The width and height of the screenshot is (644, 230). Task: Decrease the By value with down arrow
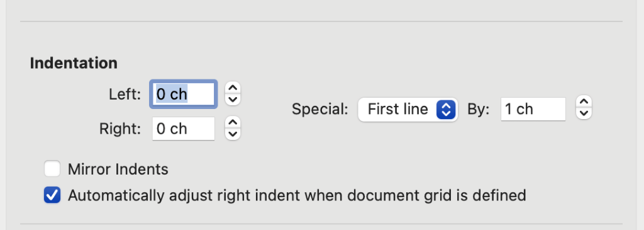click(584, 113)
